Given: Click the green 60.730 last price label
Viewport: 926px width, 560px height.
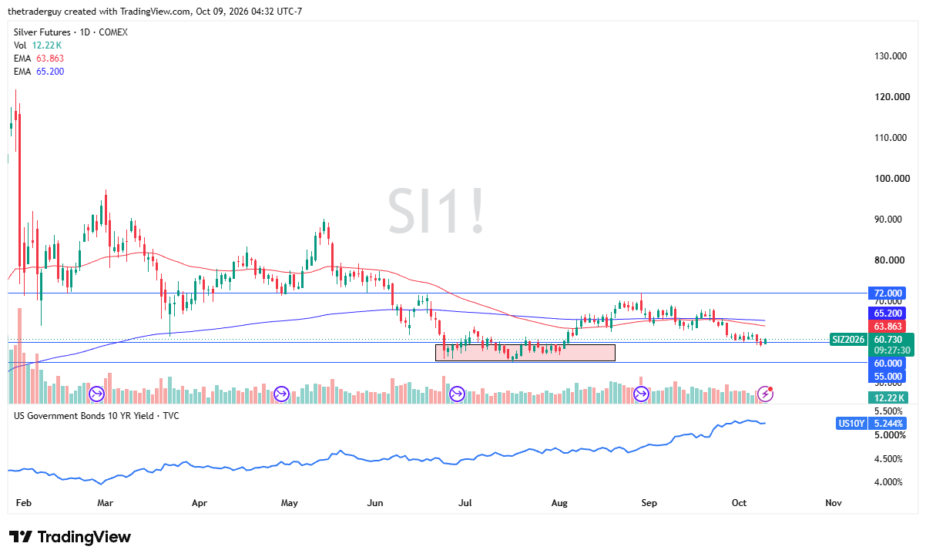Looking at the screenshot, I should point(892,340).
